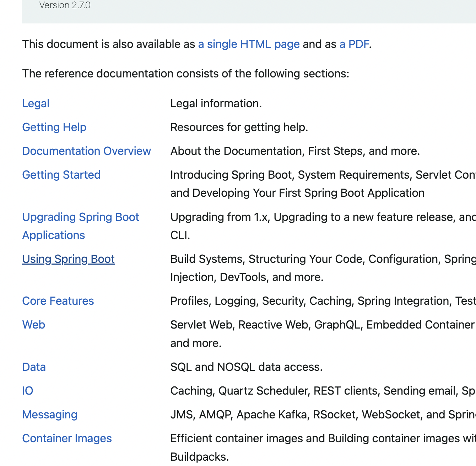476x466 pixels.
Task: Click 'The reference documentation consists of' sentence
Action: 186,74
